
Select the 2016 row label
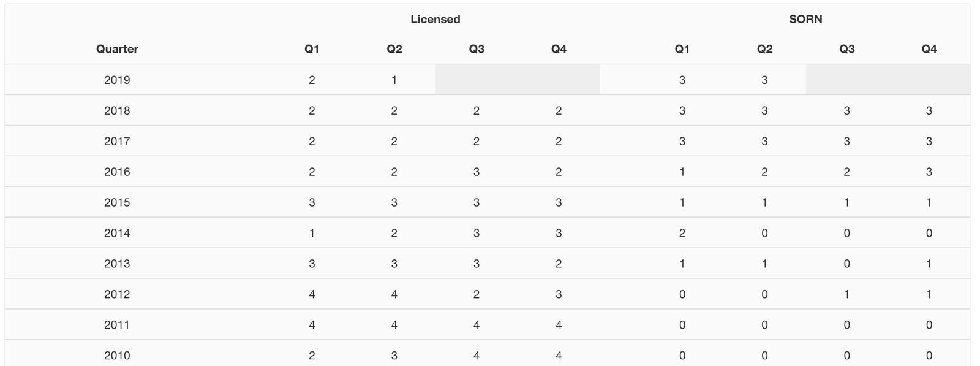pos(117,172)
